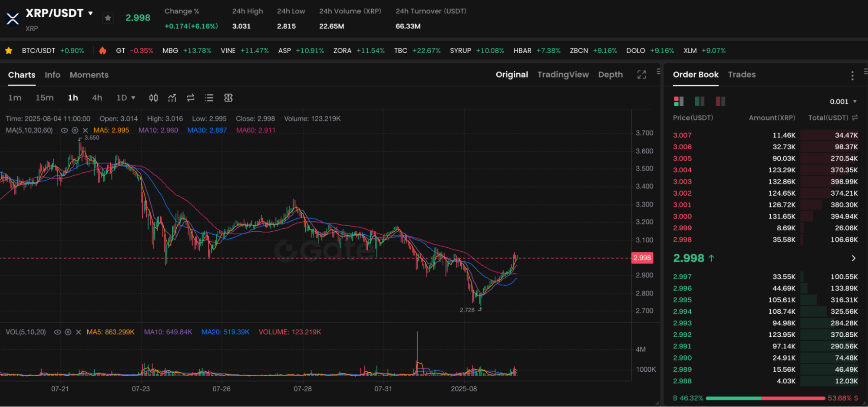
Task: Select the Original chart view
Action: click(512, 75)
